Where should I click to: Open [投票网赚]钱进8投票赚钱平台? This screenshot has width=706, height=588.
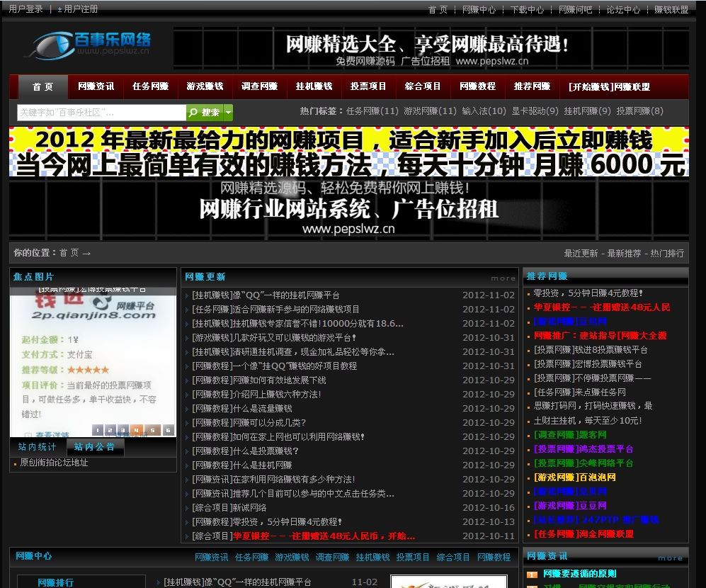tap(591, 350)
